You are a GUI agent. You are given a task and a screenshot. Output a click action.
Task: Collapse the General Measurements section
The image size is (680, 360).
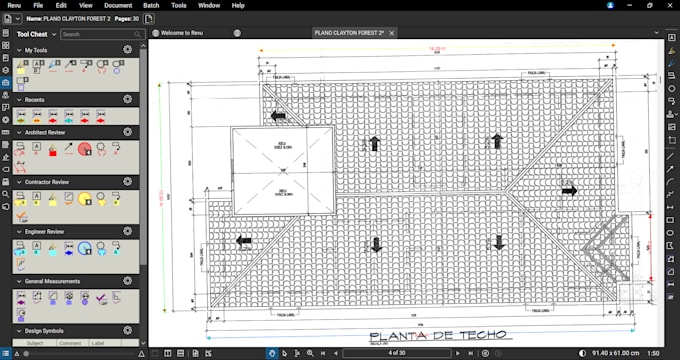[x=19, y=281]
